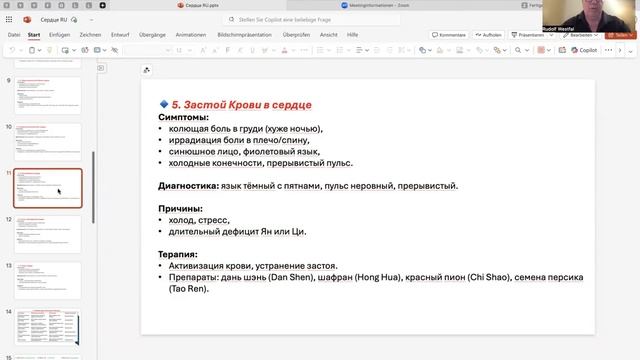640x360 pixels.
Task: Open the Bearbeiten mode dropdown
Action: click(x=580, y=35)
